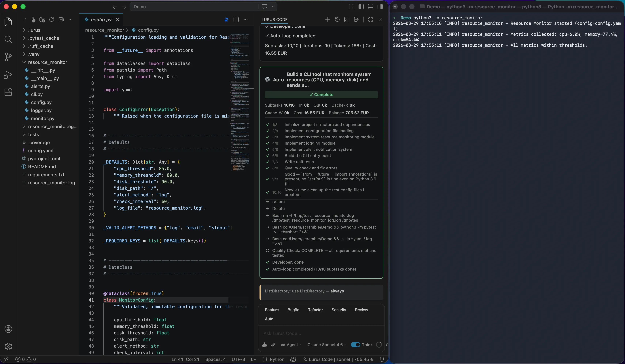The width and height of the screenshot is (625, 364).
Task: Toggle the secondary side bar visibility
Action: (x=380, y=7)
